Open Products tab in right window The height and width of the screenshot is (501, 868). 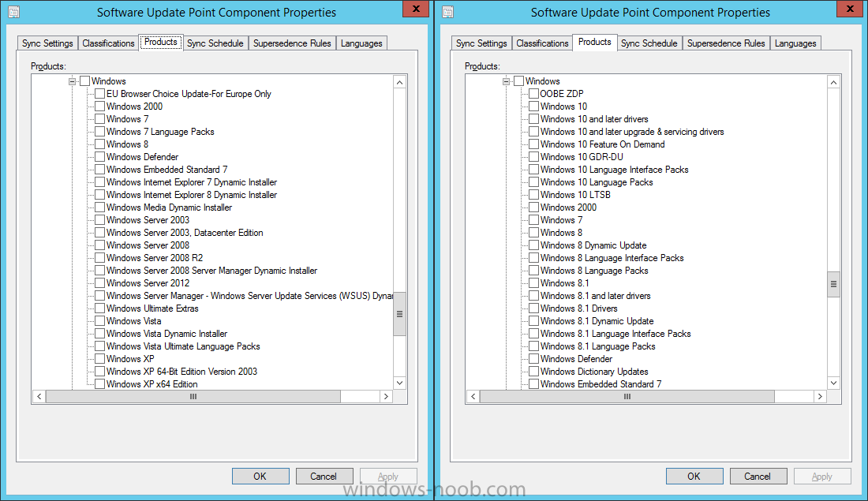point(594,42)
